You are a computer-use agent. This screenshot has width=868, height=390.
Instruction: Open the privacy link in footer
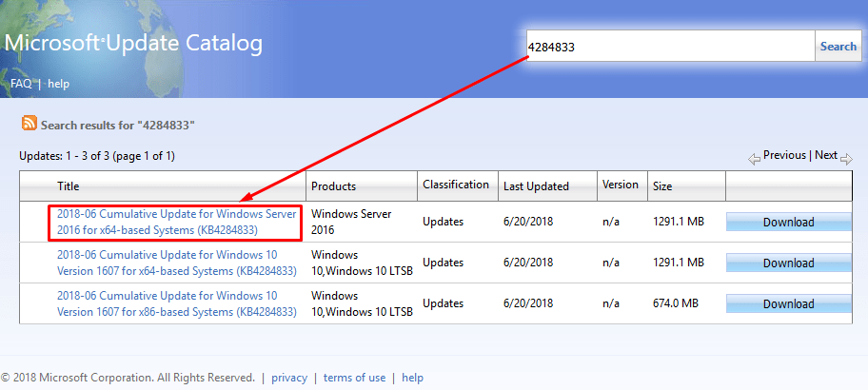tap(289, 378)
